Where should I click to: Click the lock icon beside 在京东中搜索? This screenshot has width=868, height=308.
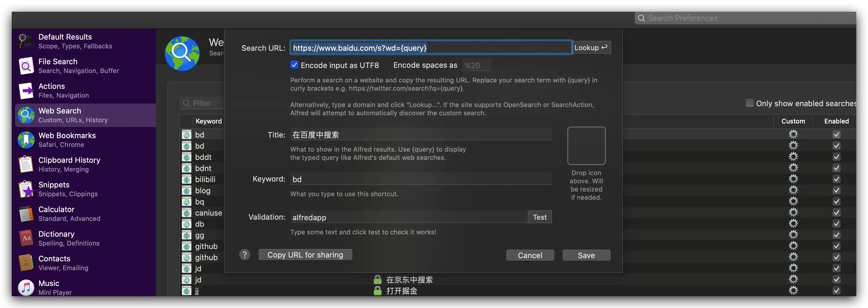[377, 279]
